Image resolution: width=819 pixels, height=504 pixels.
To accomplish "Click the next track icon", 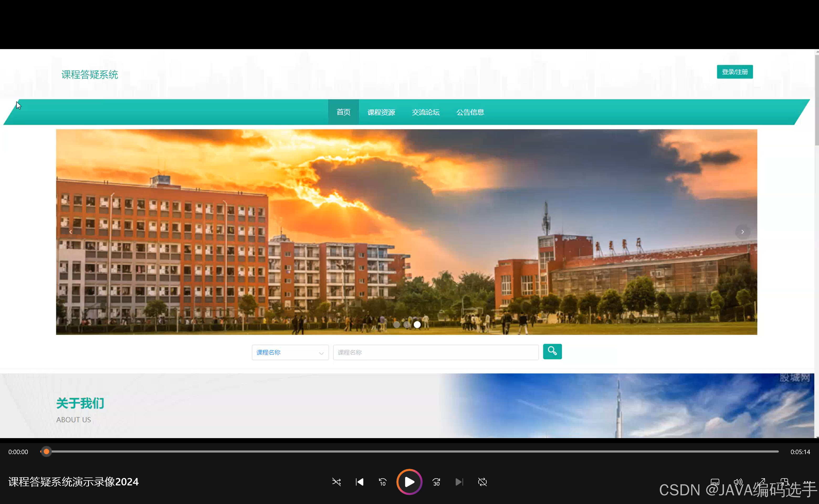I will click(x=459, y=482).
